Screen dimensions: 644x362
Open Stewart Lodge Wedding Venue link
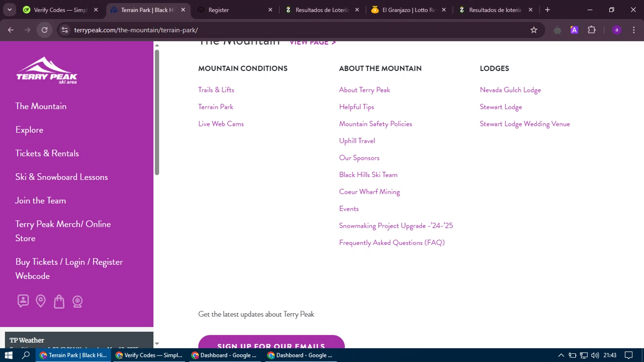pos(525,124)
